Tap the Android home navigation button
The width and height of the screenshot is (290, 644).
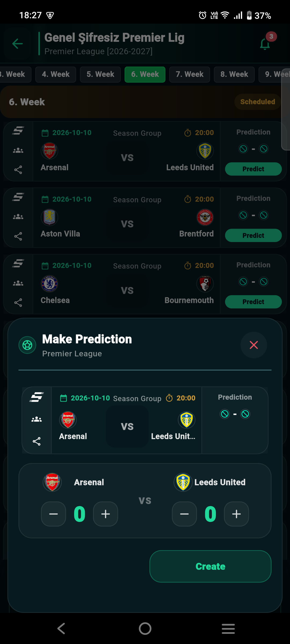145,628
